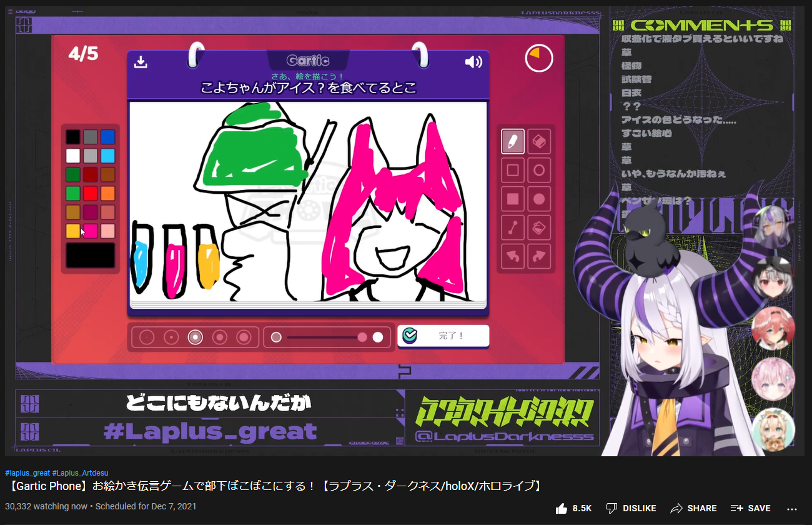
Task: Mute game sound with the speaker icon
Action: [x=473, y=61]
